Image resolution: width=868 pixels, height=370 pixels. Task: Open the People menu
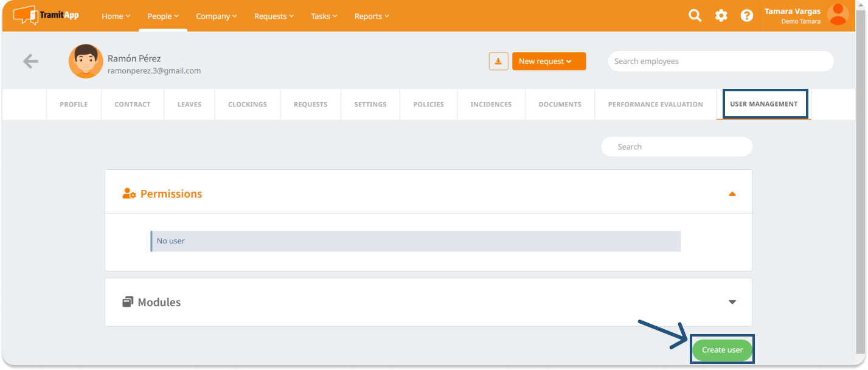163,16
